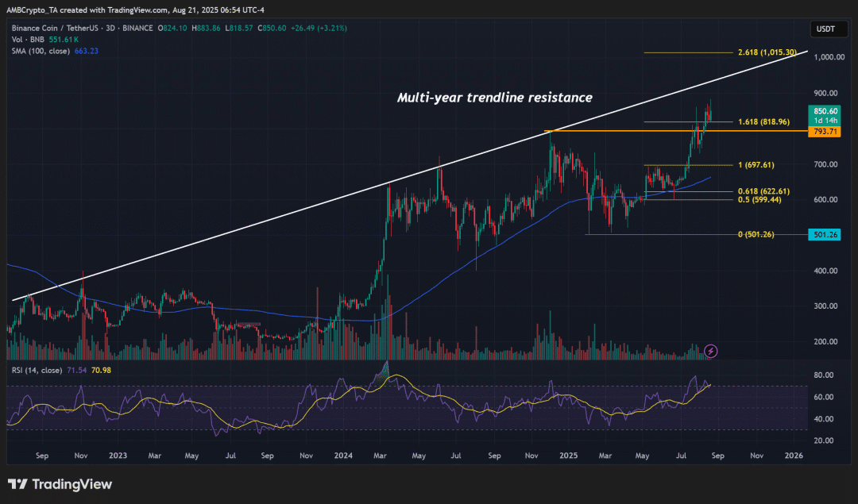The width and height of the screenshot is (858, 504).
Task: Click the 1.618 (818.96) Fibonacci label
Action: point(764,122)
